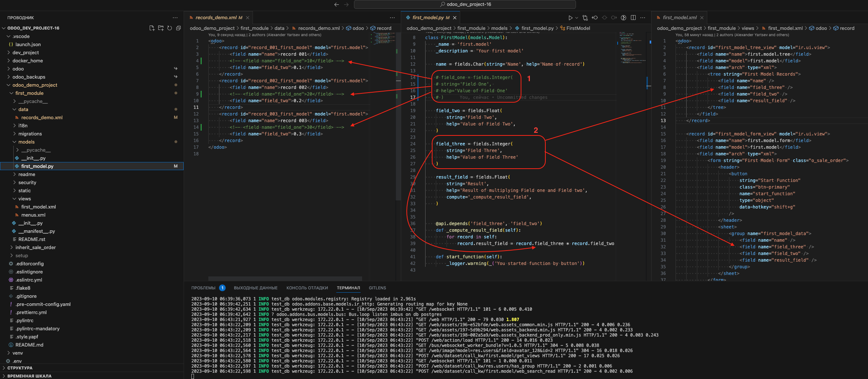This screenshot has width=868, height=379.
Task: Open more actions for records_demo.xml editor group
Action: click(x=392, y=18)
